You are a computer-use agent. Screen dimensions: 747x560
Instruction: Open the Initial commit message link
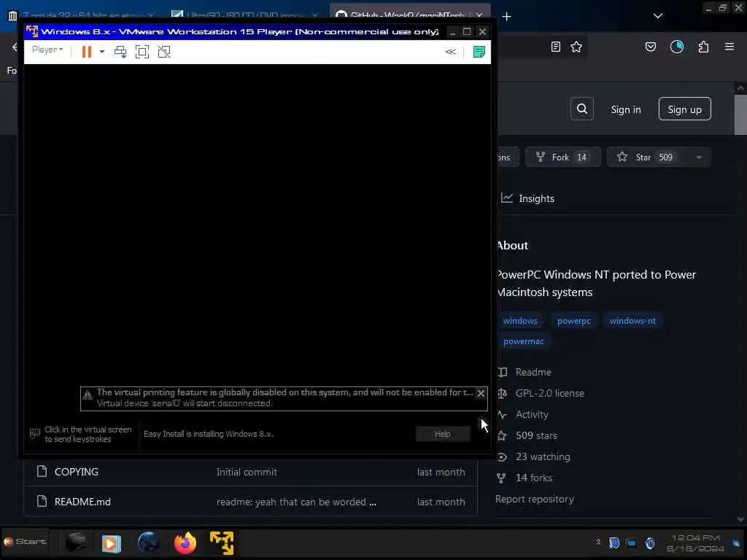[x=247, y=472]
